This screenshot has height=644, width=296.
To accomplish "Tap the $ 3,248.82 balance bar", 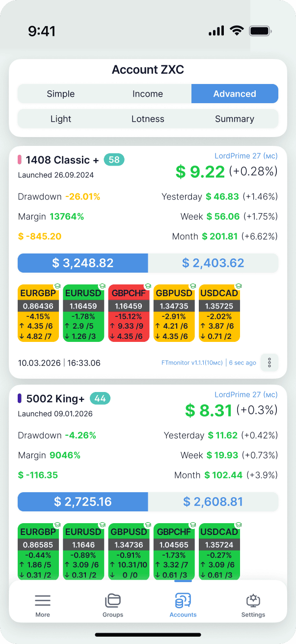I will click(83, 263).
